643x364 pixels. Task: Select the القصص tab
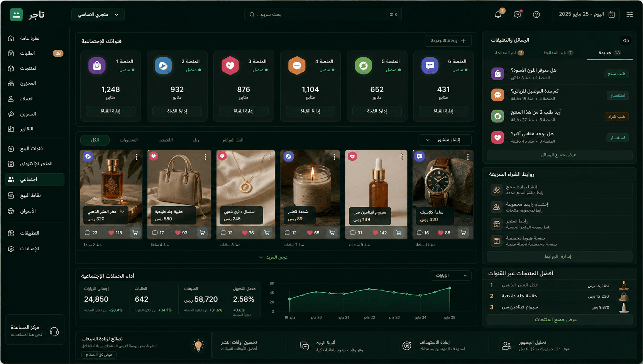166,140
